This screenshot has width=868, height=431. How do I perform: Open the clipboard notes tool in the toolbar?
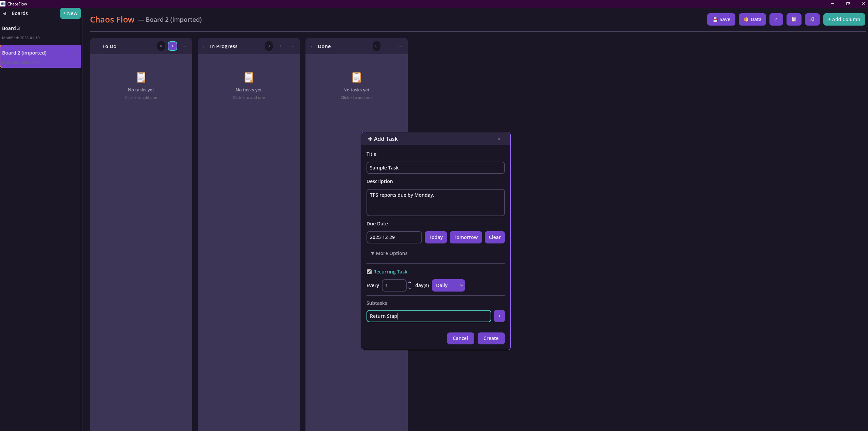[x=794, y=19]
